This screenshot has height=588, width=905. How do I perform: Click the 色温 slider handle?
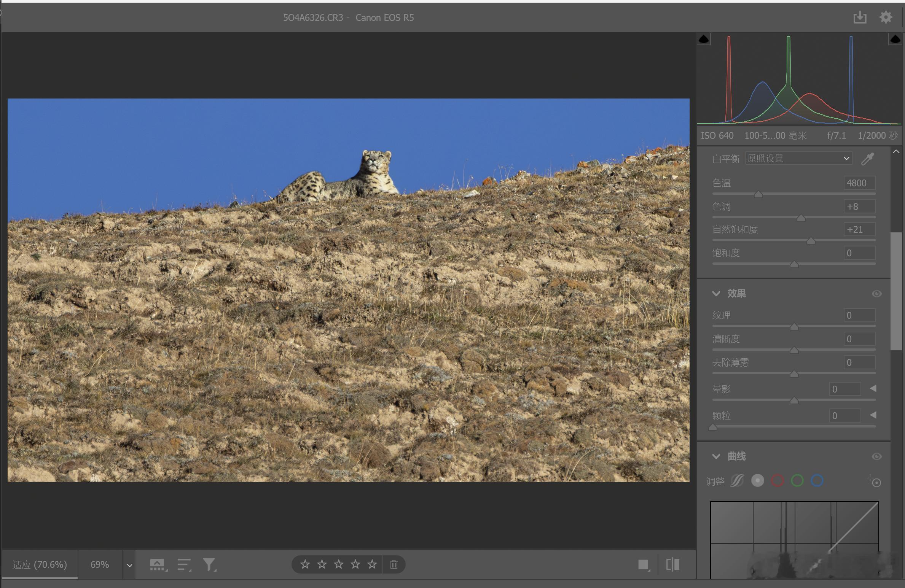pos(758,194)
